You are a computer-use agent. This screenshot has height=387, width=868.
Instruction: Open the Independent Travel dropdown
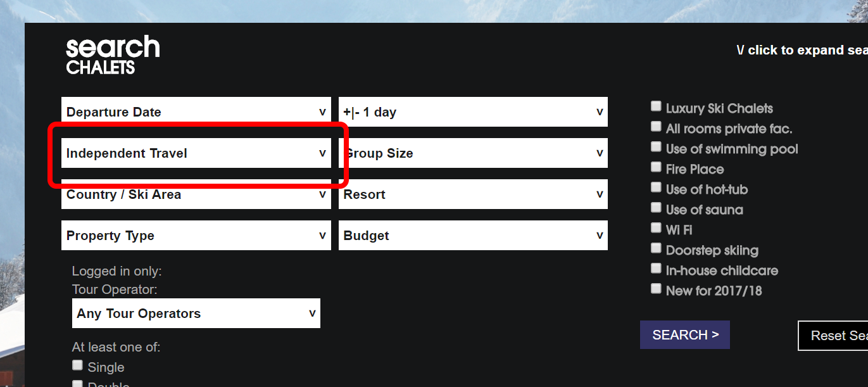pyautogui.click(x=196, y=153)
